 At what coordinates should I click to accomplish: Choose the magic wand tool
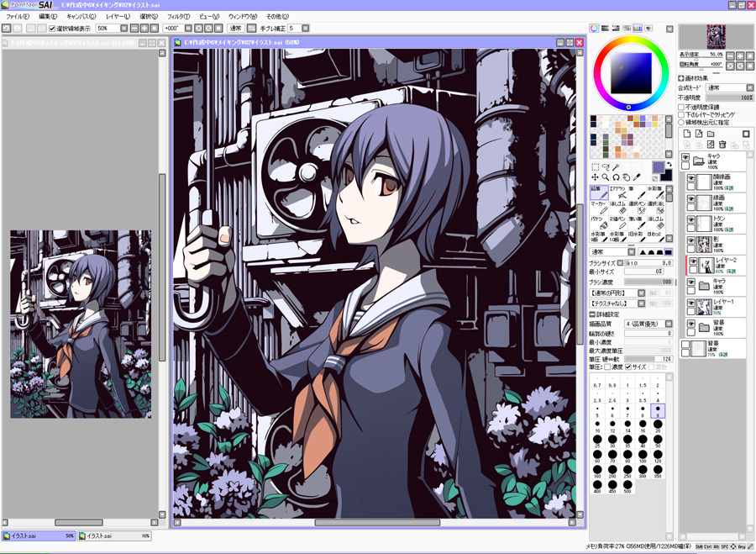click(x=616, y=167)
